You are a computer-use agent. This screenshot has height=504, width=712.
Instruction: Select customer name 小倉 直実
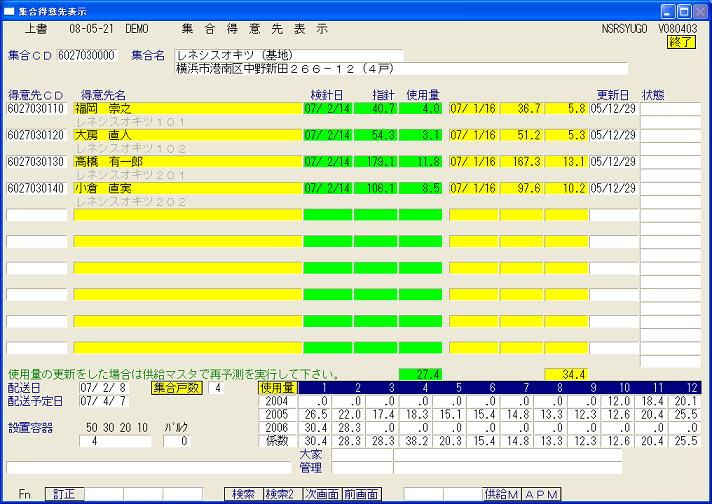(188, 188)
